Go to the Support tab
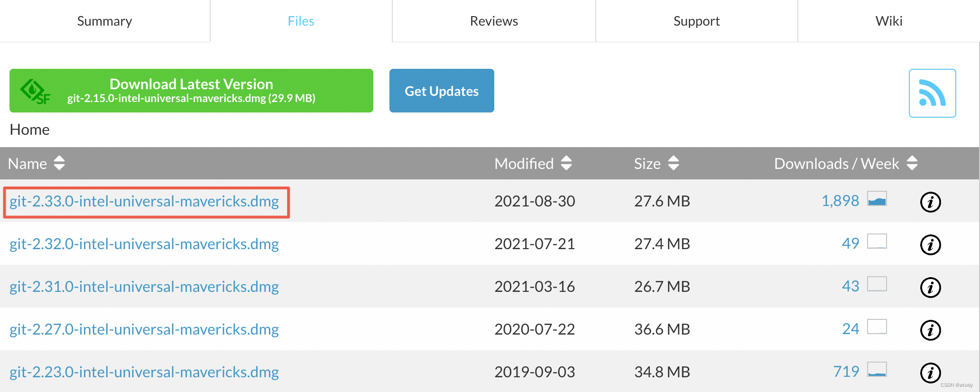This screenshot has height=392, width=980. click(697, 21)
